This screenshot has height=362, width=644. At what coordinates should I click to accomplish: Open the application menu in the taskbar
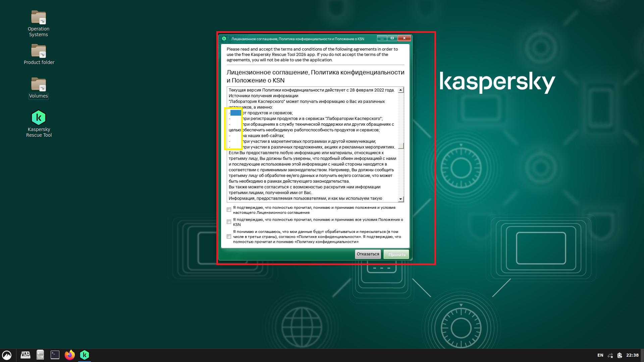(x=7, y=355)
